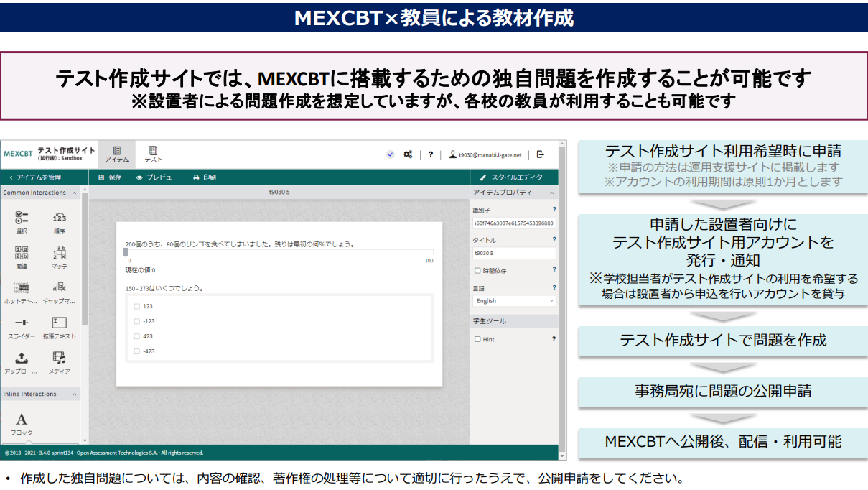Click the slide title MEXCBT×教員による教材作成

(434, 18)
